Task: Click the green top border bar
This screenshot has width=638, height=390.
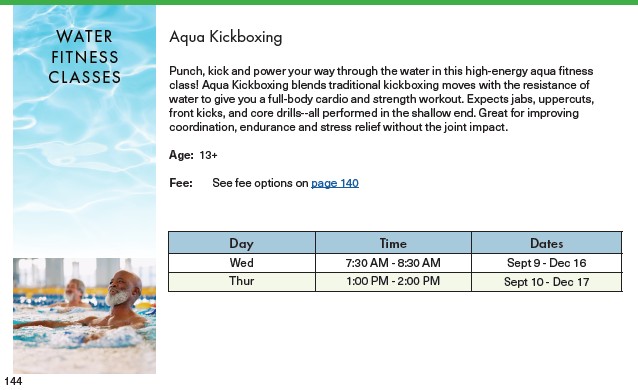Action: [x=319, y=2]
